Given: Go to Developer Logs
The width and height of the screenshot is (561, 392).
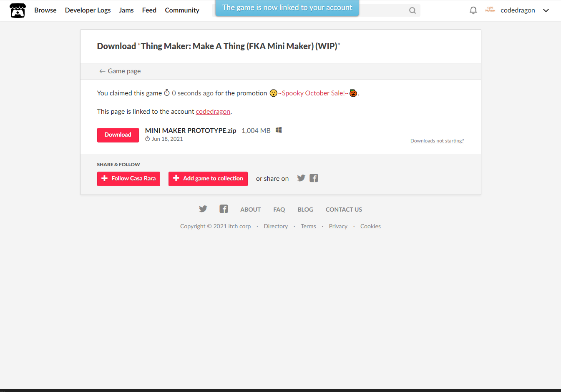Looking at the screenshot, I should click(88, 10).
